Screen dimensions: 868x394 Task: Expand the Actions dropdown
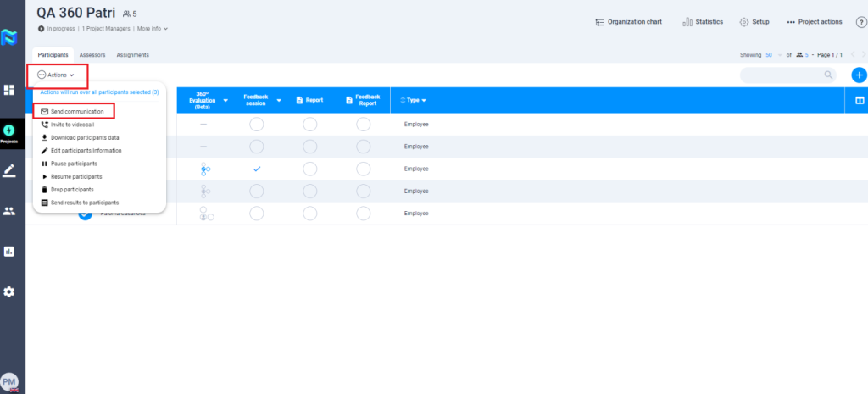57,75
